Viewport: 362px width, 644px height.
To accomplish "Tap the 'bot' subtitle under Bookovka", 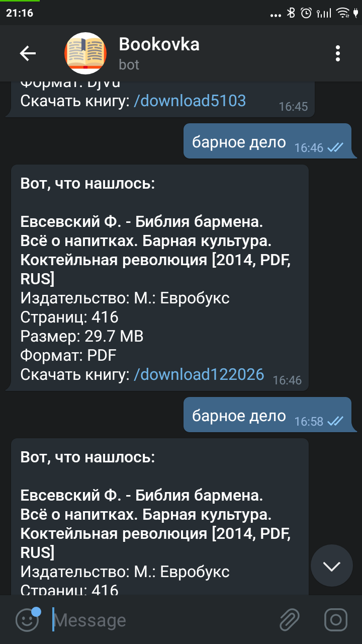I will (129, 65).
